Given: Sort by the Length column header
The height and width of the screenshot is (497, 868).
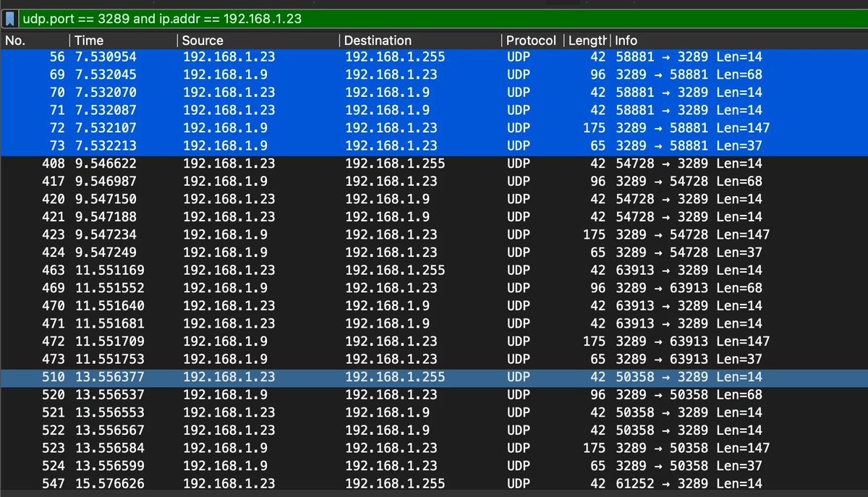Looking at the screenshot, I should click(x=587, y=41).
